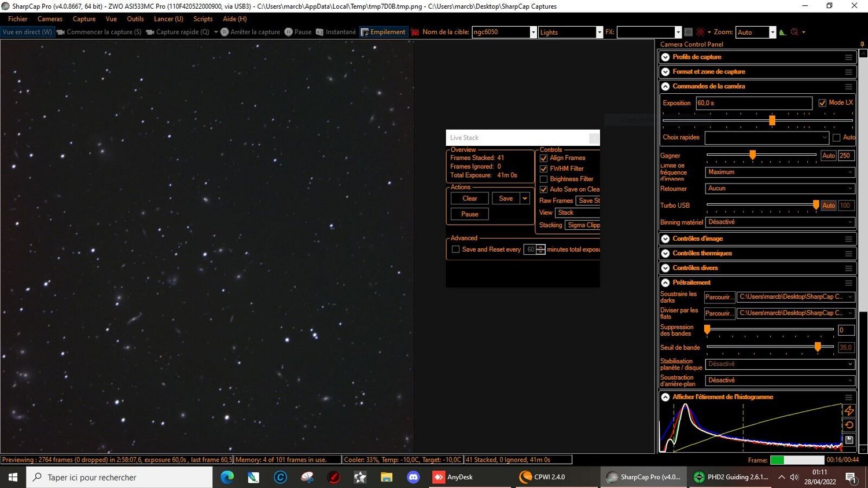The image size is (868, 488).
Task: Click the Arrêter la capture stop icon
Action: tap(225, 32)
